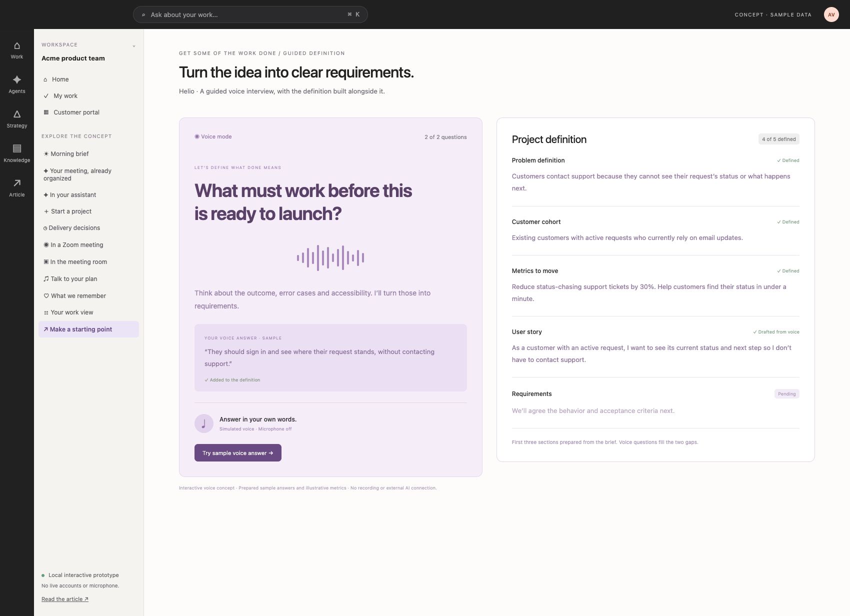
Task: Click the Customer cohort heading
Action: coord(536,222)
